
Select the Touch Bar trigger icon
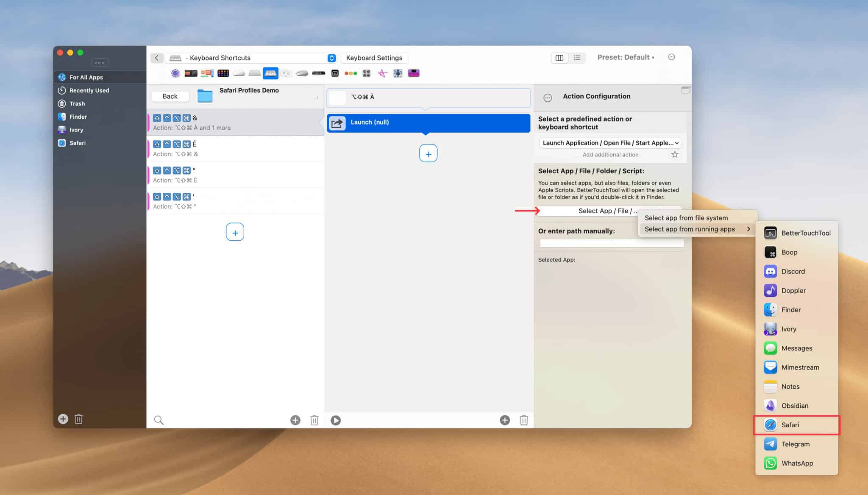coord(191,73)
